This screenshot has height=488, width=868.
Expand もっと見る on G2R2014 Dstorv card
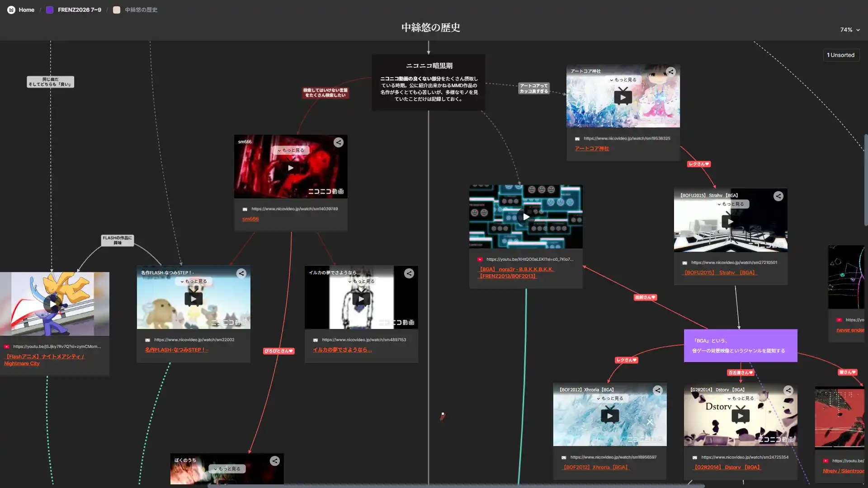tap(741, 398)
